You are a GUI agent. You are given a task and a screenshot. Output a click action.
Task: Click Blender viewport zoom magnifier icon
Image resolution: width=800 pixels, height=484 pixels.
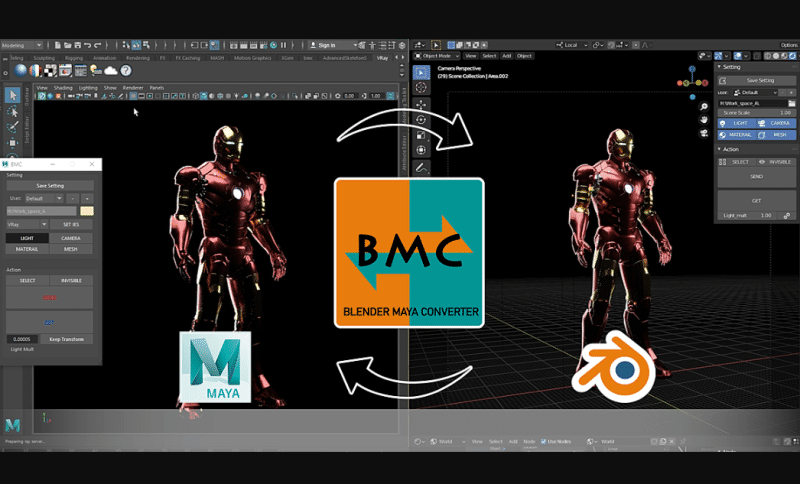click(704, 107)
